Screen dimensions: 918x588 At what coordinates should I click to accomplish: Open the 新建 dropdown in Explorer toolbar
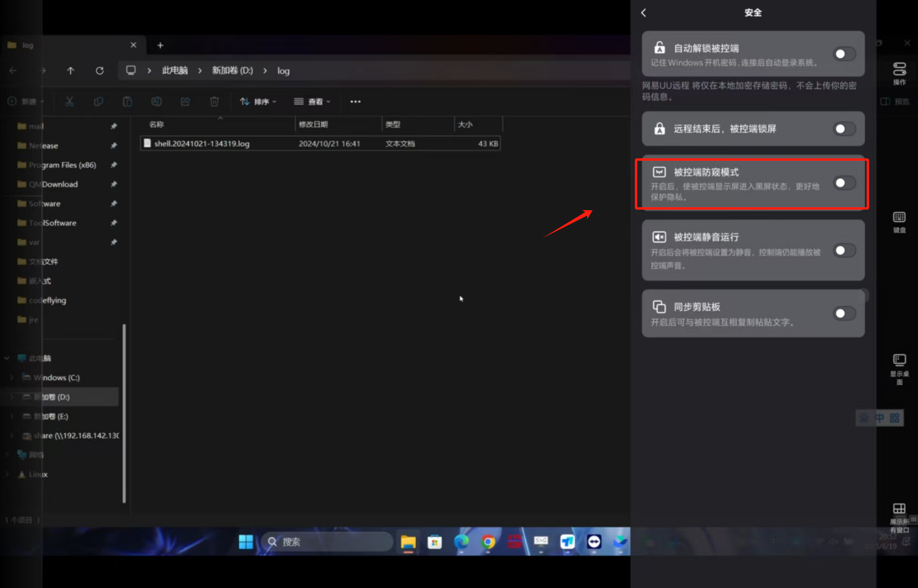coord(26,101)
